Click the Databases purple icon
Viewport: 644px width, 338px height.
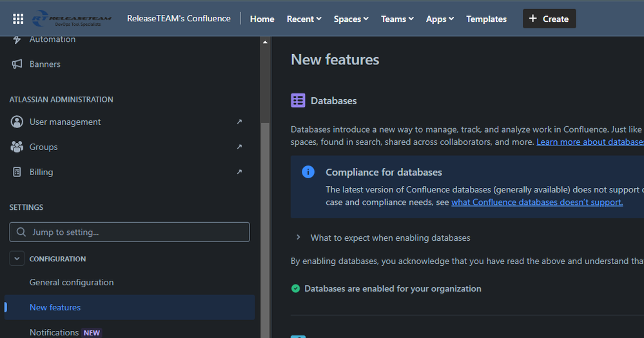(x=298, y=100)
